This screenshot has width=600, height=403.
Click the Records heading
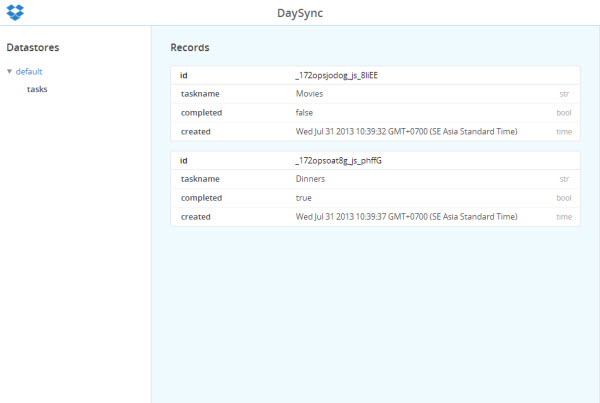[x=190, y=47]
